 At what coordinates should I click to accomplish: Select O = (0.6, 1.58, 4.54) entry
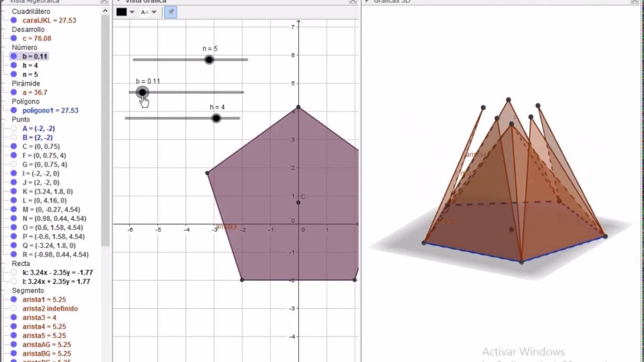point(52,228)
